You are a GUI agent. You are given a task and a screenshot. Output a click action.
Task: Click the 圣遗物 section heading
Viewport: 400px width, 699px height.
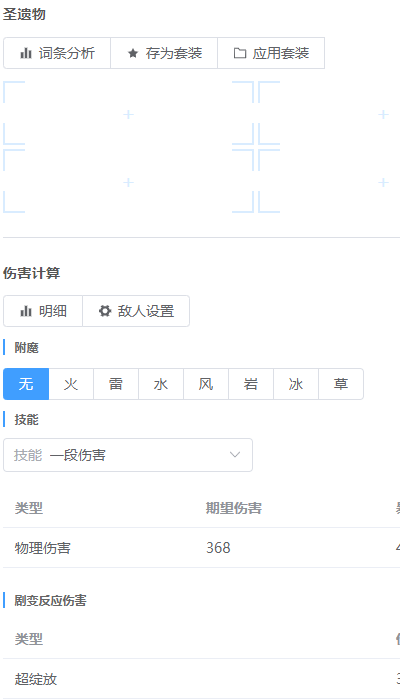24,14
